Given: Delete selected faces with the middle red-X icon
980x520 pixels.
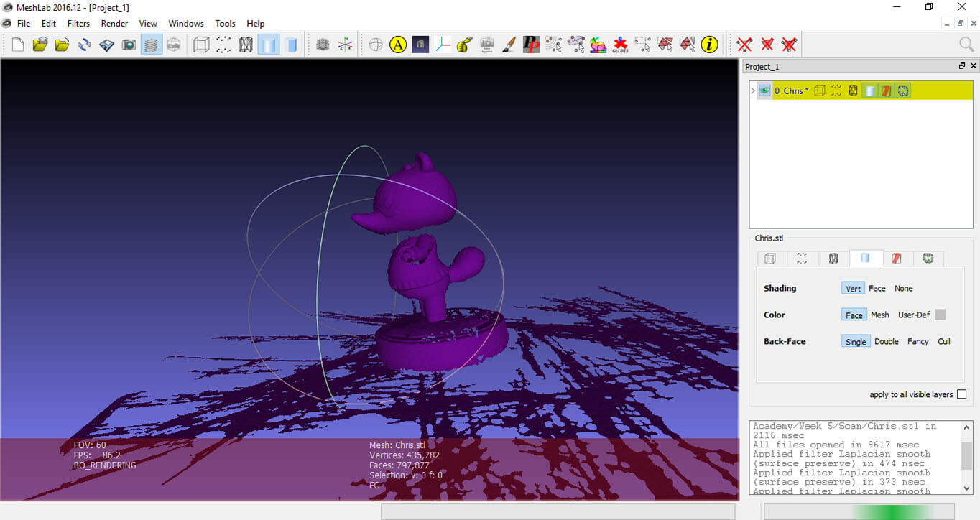Looking at the screenshot, I should point(767,45).
